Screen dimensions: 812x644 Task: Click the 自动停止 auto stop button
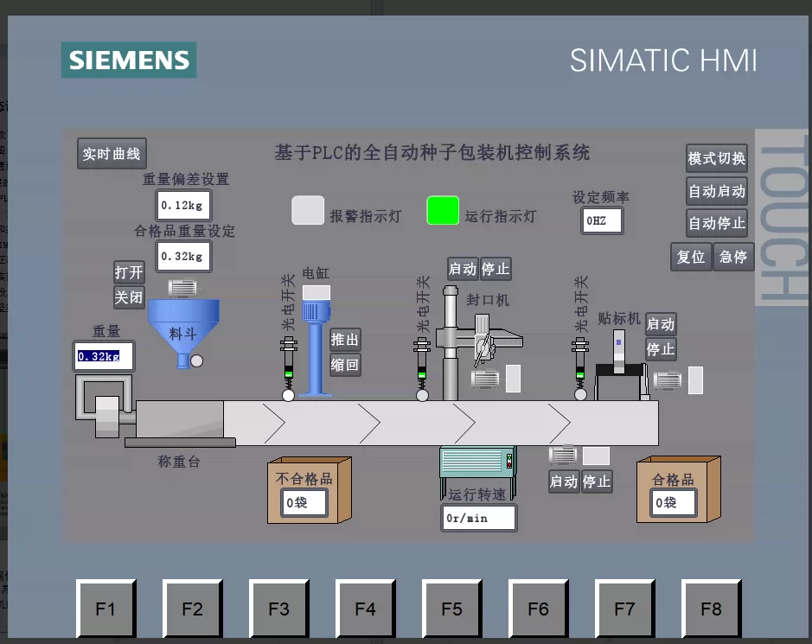[717, 223]
